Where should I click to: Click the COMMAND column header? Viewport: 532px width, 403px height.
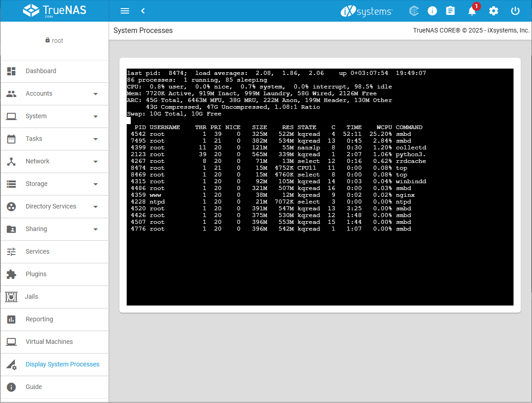coord(409,127)
